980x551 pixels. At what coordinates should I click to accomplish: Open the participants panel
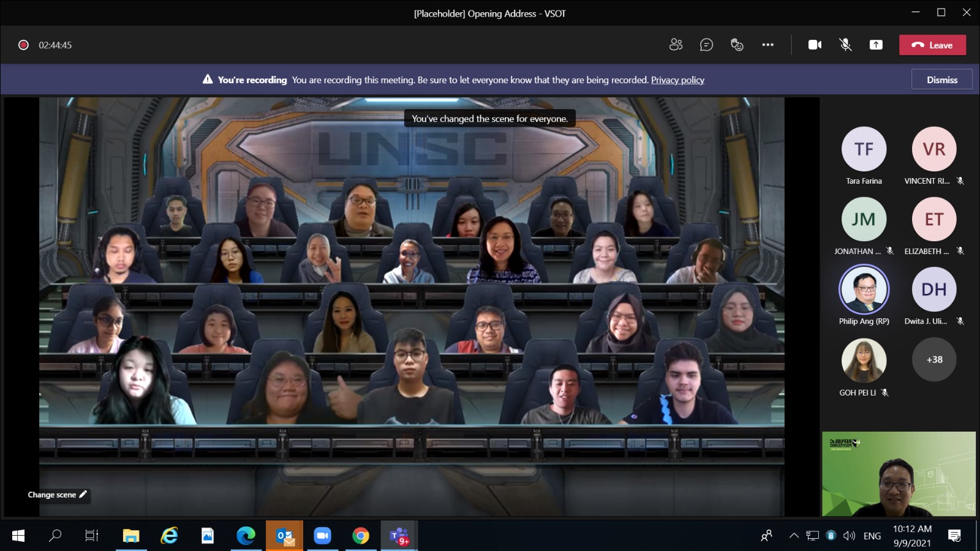pos(676,45)
